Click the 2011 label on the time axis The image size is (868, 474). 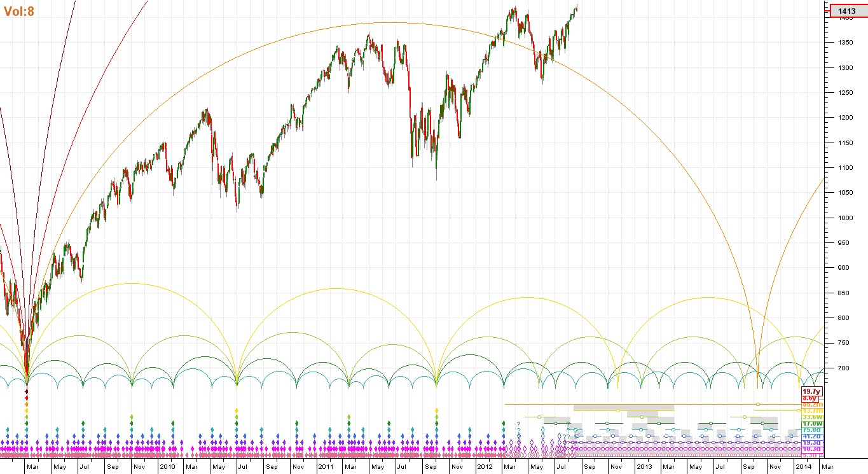326,467
